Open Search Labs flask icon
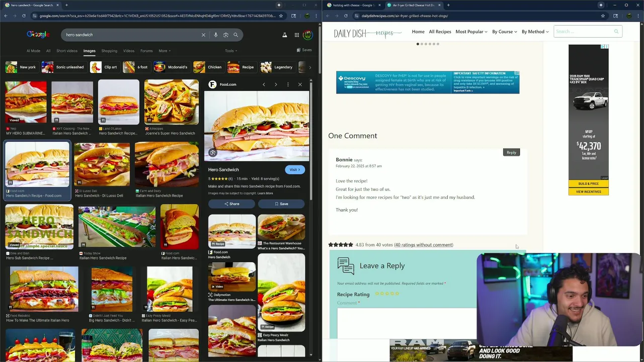The height and width of the screenshot is (362, 644). 284,35
